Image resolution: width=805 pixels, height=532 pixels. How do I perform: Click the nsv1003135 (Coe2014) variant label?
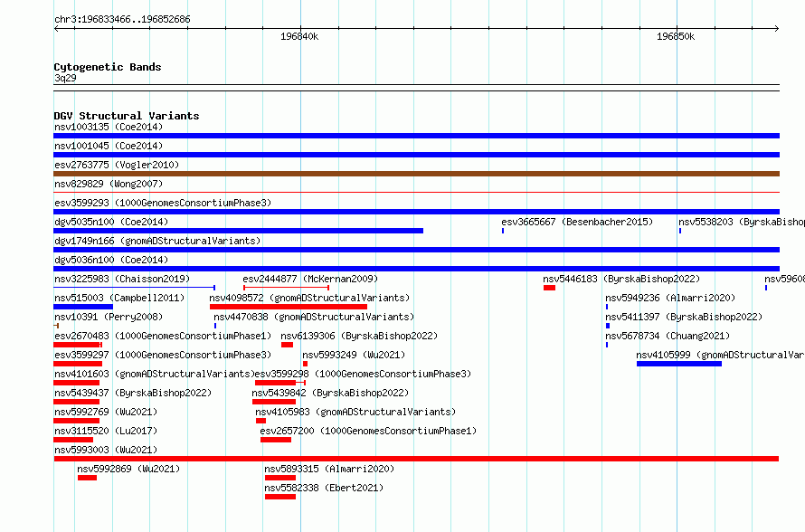[109, 127]
